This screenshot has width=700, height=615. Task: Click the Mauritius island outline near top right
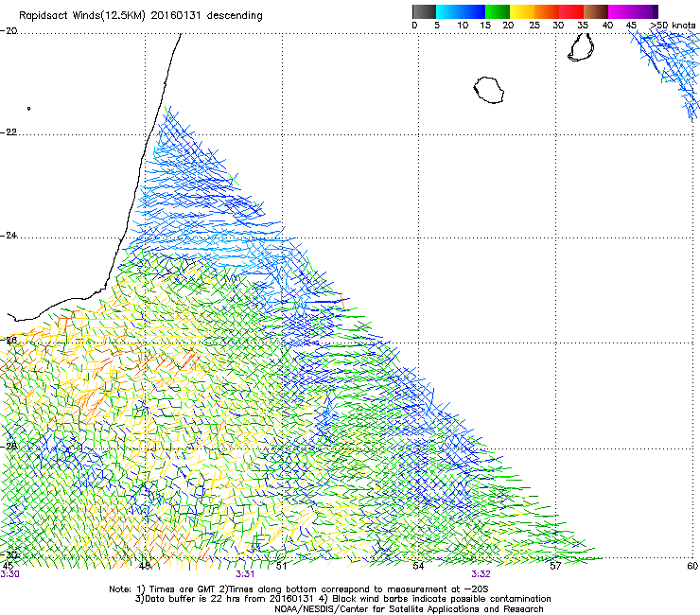tap(581, 47)
